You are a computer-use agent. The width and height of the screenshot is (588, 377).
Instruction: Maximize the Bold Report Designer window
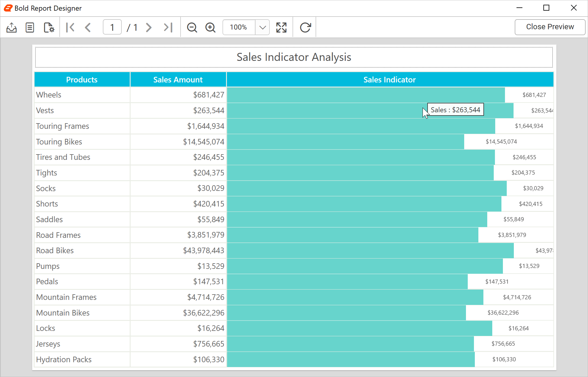[x=546, y=8]
